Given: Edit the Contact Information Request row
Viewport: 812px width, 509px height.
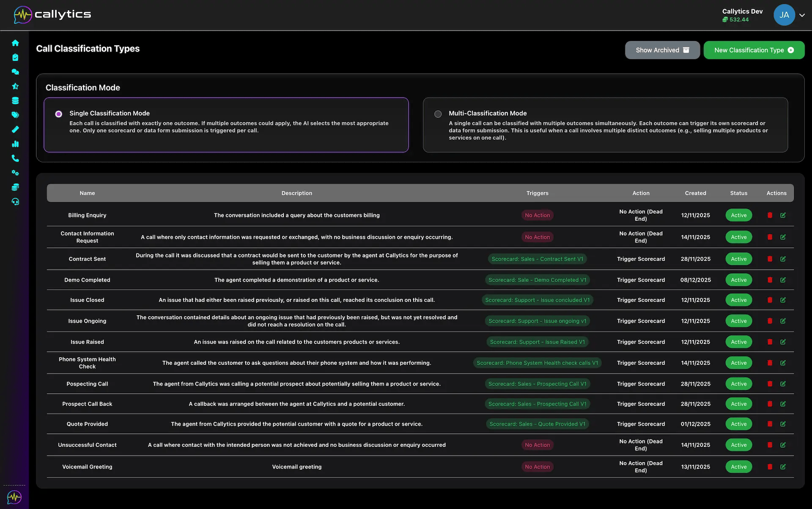Looking at the screenshot, I should (783, 237).
